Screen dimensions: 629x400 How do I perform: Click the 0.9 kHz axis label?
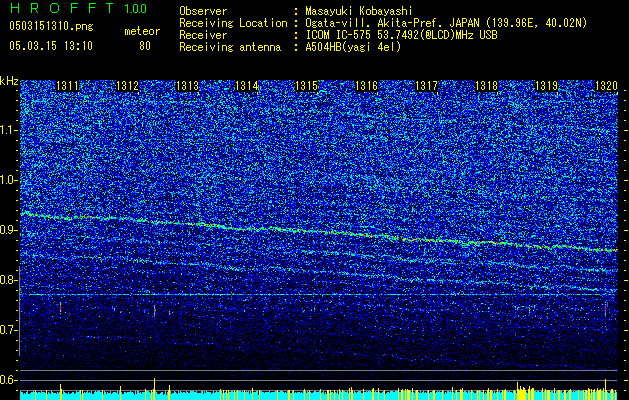tap(9, 230)
